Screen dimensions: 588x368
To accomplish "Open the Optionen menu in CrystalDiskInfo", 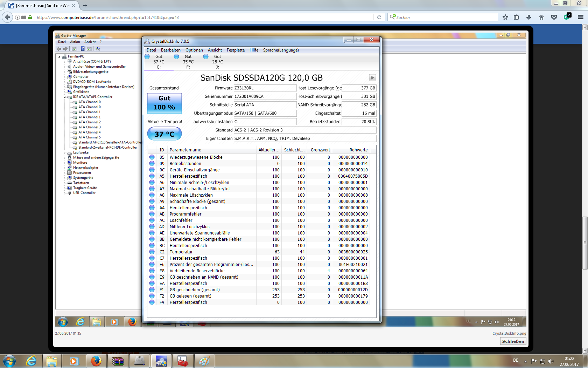I will point(194,50).
